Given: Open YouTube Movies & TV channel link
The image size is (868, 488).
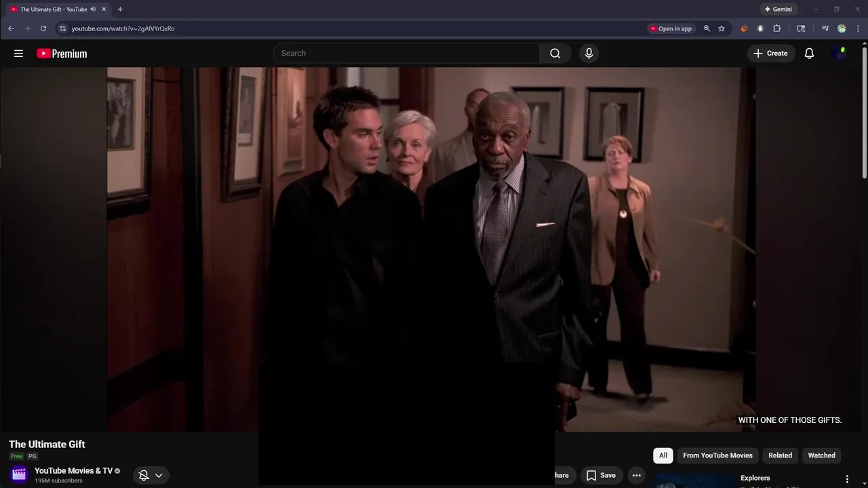Looking at the screenshot, I should pos(73,471).
